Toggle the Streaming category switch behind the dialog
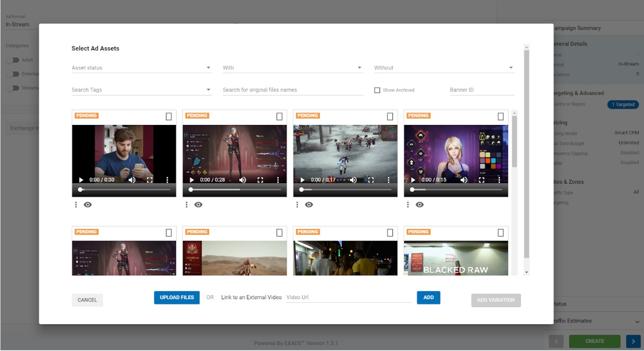The width and height of the screenshot is (644, 351). coord(13,88)
